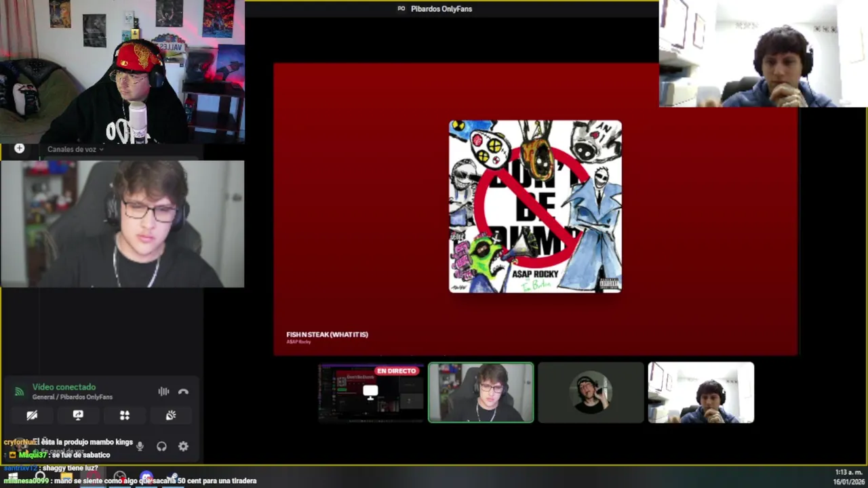The width and height of the screenshot is (868, 488).
Task: Select the green-bordered participant video tile
Action: point(481,392)
